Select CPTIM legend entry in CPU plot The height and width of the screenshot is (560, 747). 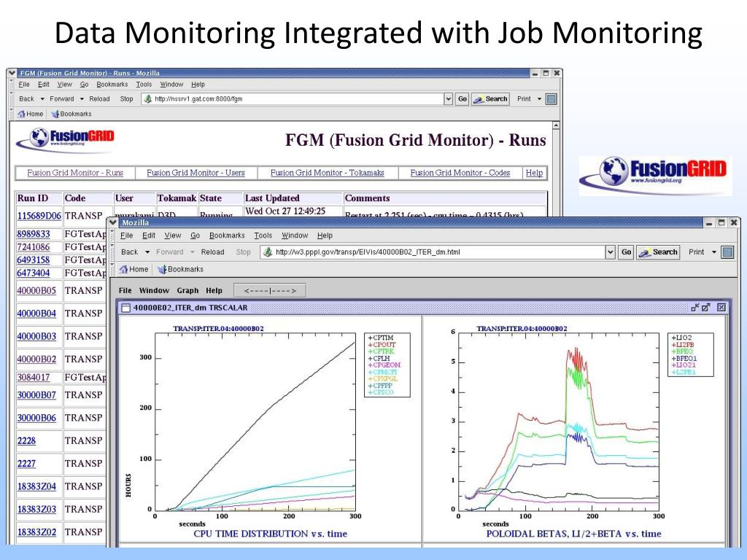[381, 338]
